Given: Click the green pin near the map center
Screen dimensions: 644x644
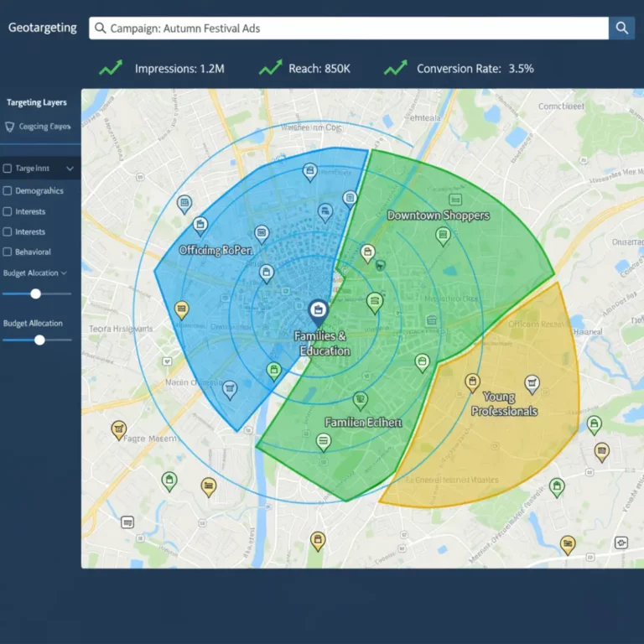Looking at the screenshot, I should [375, 303].
